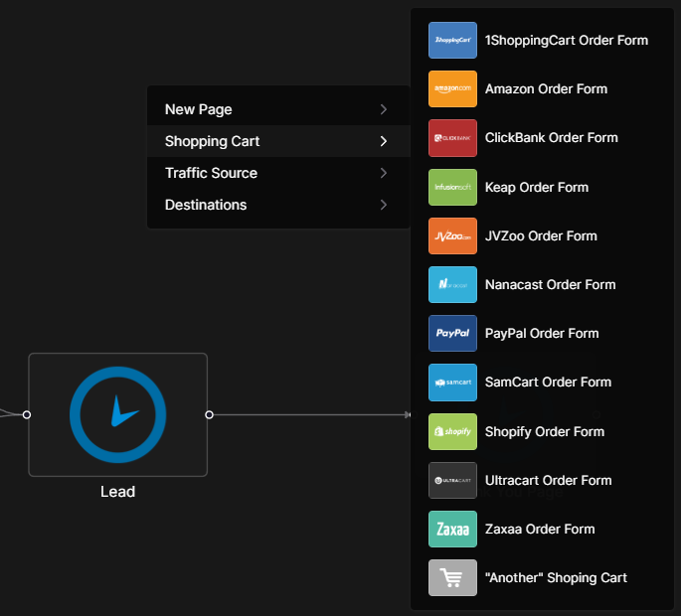
Task: Expand New Page chevron arrow
Action: pos(384,109)
